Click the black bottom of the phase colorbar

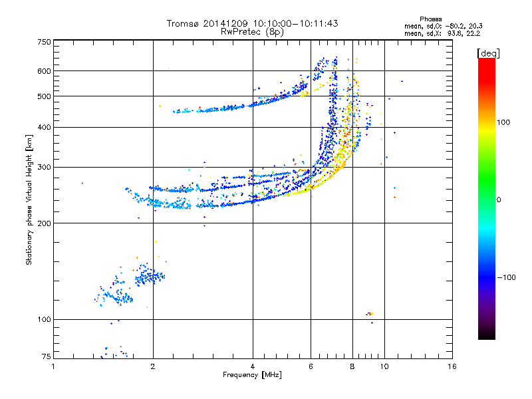[487, 334]
